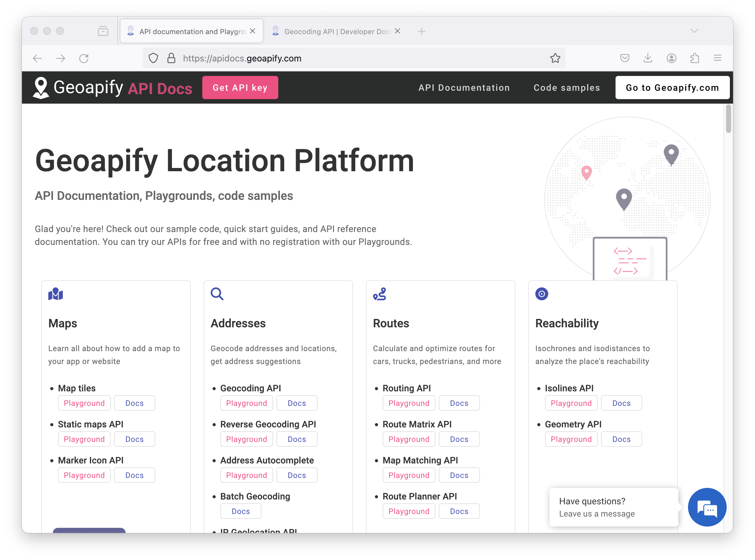Open tracking protection shield icon
755x560 pixels.
pyautogui.click(x=153, y=58)
